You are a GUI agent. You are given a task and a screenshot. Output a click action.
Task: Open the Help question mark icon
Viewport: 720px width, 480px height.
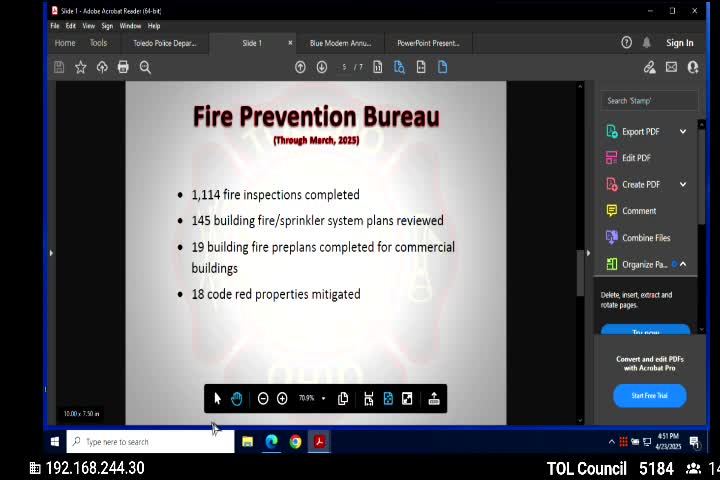(x=626, y=43)
